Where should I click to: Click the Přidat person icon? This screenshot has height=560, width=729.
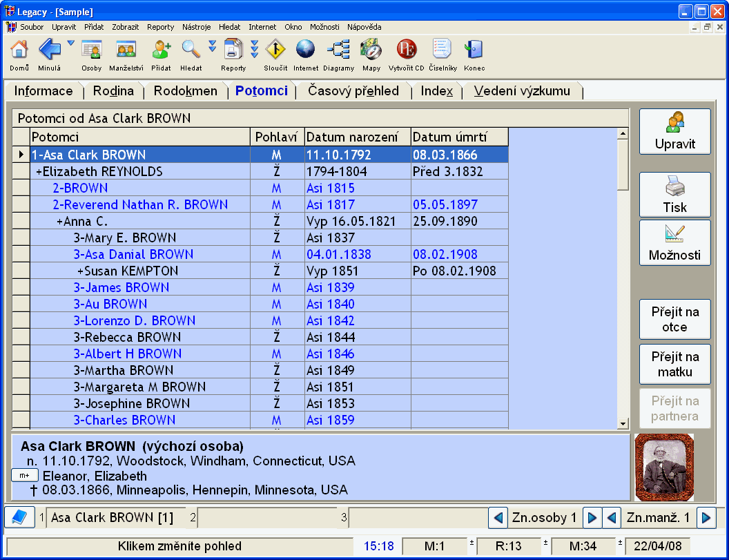click(161, 50)
